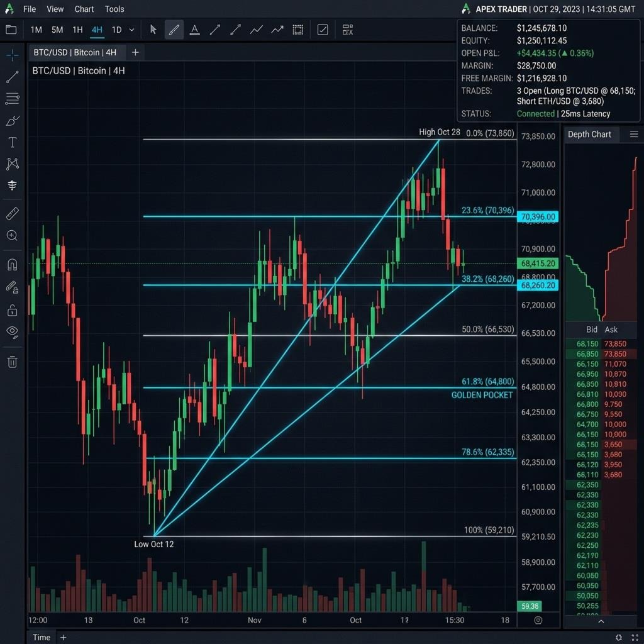The height and width of the screenshot is (644, 644).
Task: Click the 59.36 volume value label
Action: click(530, 606)
